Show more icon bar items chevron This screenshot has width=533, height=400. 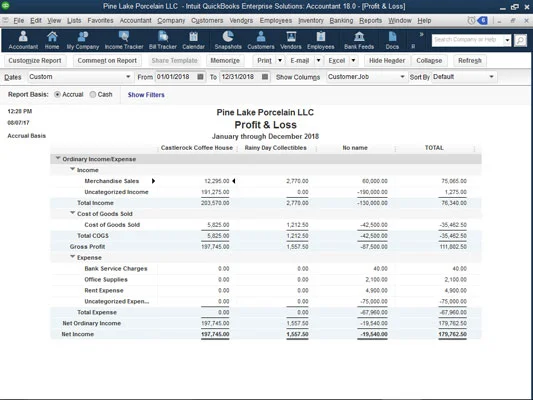coord(422,34)
